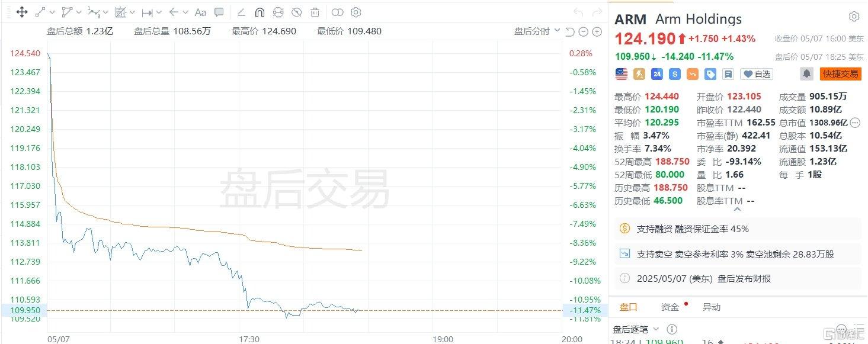This screenshot has width=868, height=344.
Task: Switch to the 异动 tab
Action: click(711, 307)
